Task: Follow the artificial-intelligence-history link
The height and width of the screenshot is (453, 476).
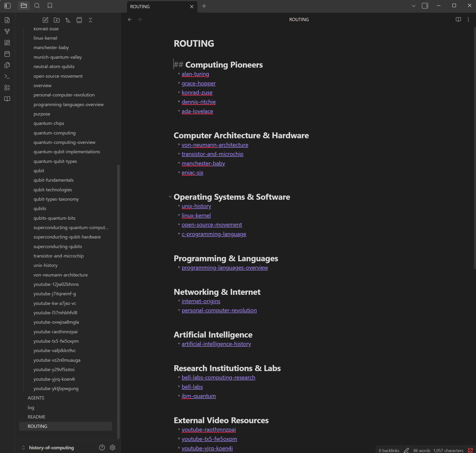Action: (x=216, y=344)
